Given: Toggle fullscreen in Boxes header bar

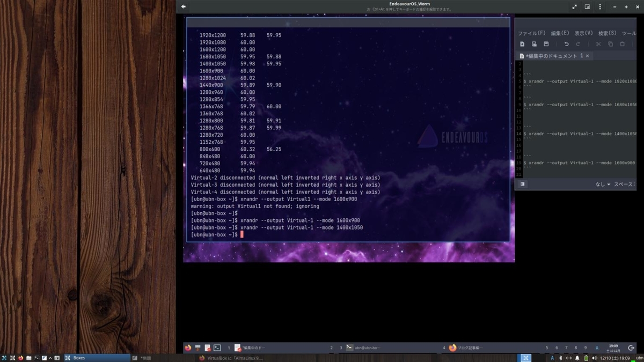Looking at the screenshot, I should tap(575, 6).
